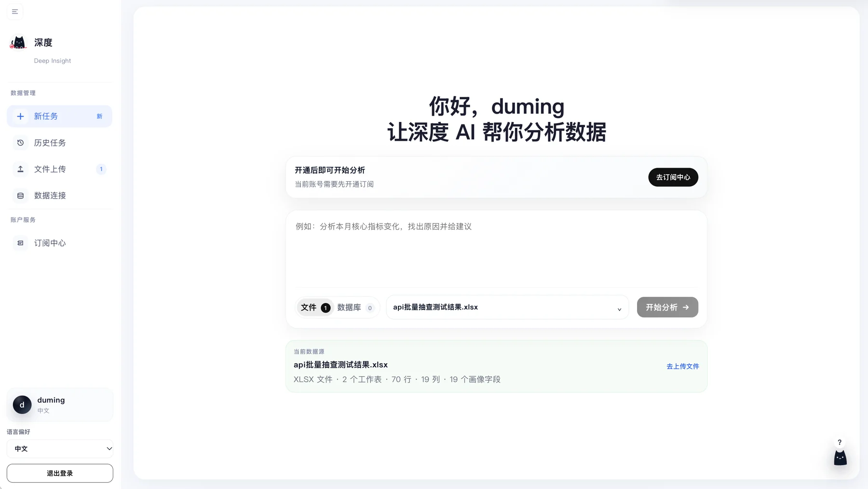Collapse sidebar with hamburger menu icon
This screenshot has width=868, height=489.
tap(15, 12)
